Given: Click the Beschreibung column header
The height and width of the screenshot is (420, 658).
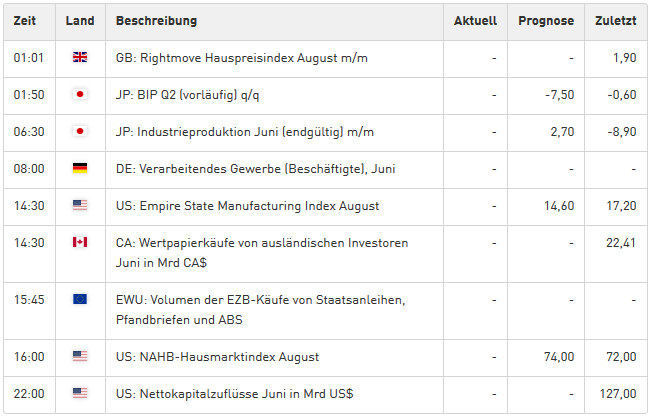Looking at the screenshot, I should point(156,21).
